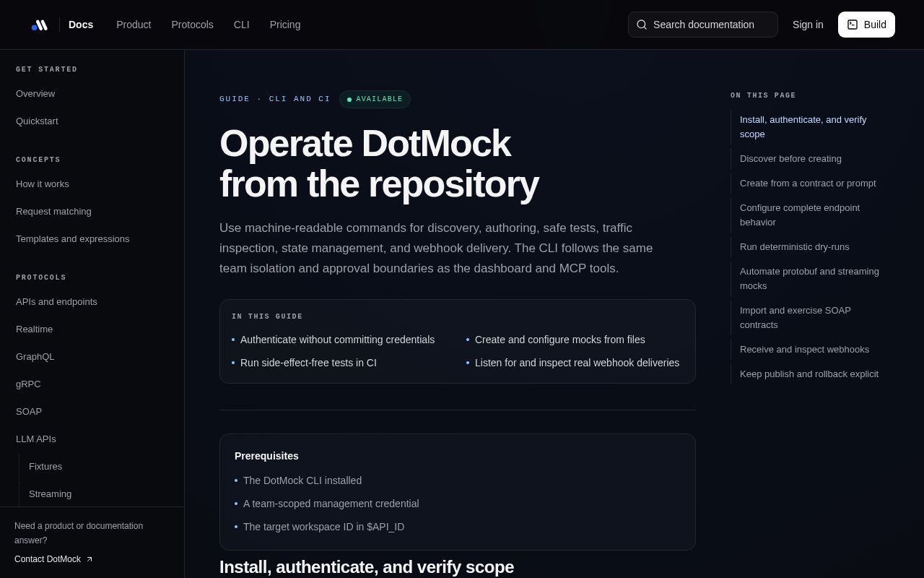Click the terminal icon in Build button
Screen dimensions: 924x578
click(x=853, y=25)
